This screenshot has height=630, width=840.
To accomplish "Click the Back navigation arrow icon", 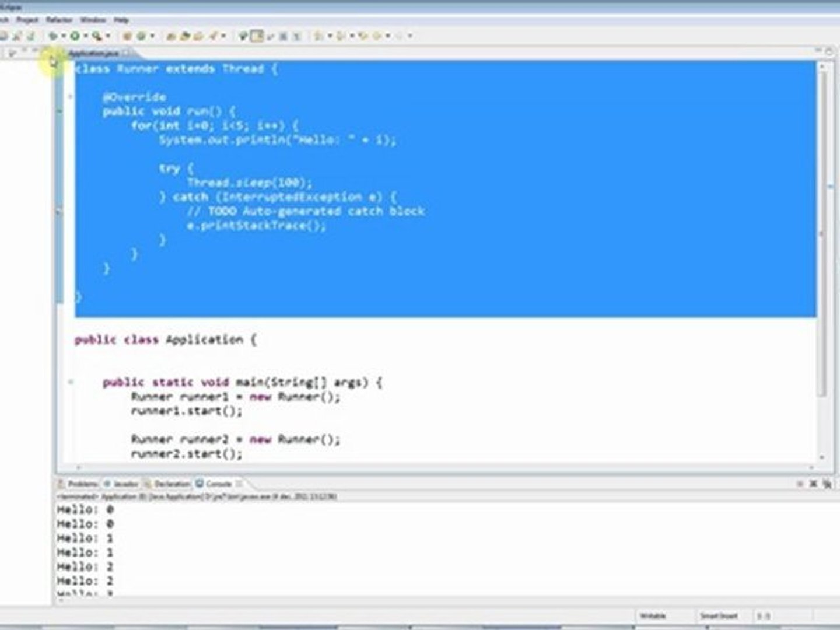I will click(377, 36).
